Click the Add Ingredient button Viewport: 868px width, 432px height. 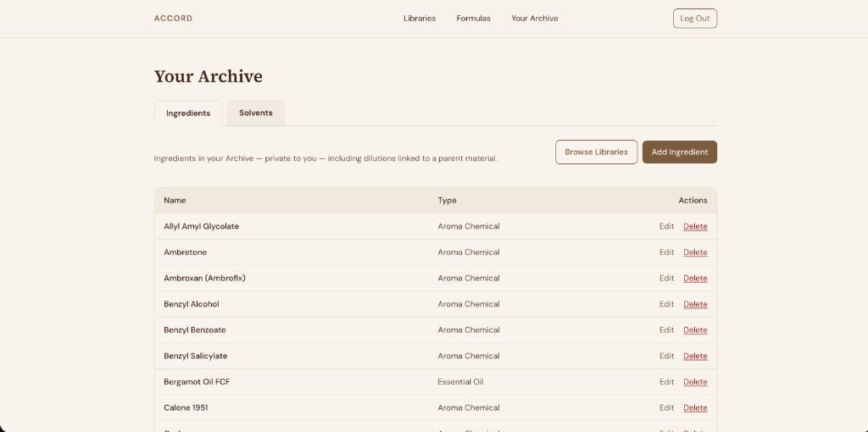[679, 152]
